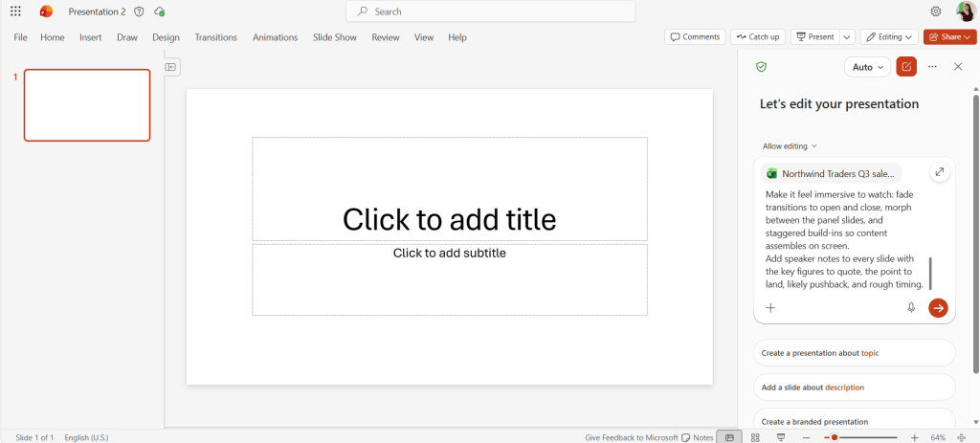Click the title placeholder on the slide

click(450, 188)
